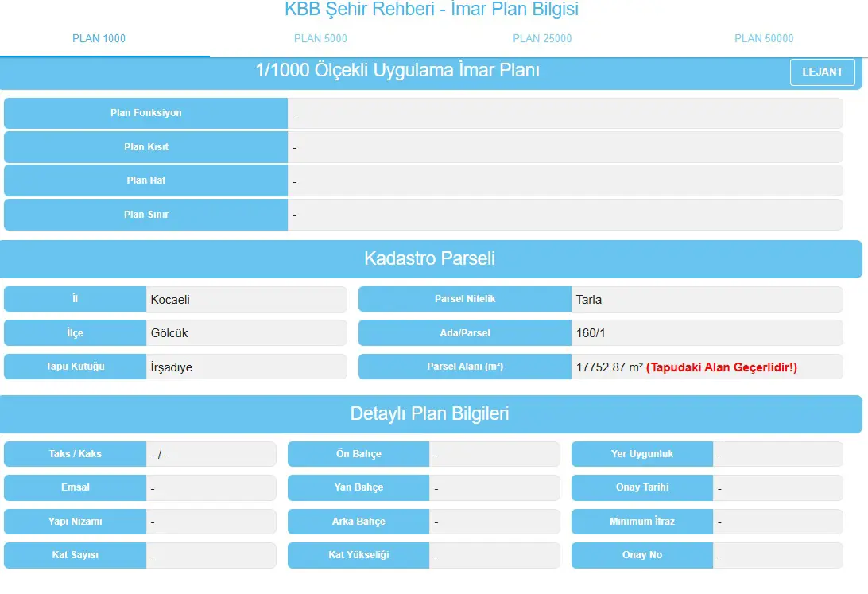The image size is (868, 594).
Task: Switch to the PLAN 1000 tab
Action: click(99, 38)
